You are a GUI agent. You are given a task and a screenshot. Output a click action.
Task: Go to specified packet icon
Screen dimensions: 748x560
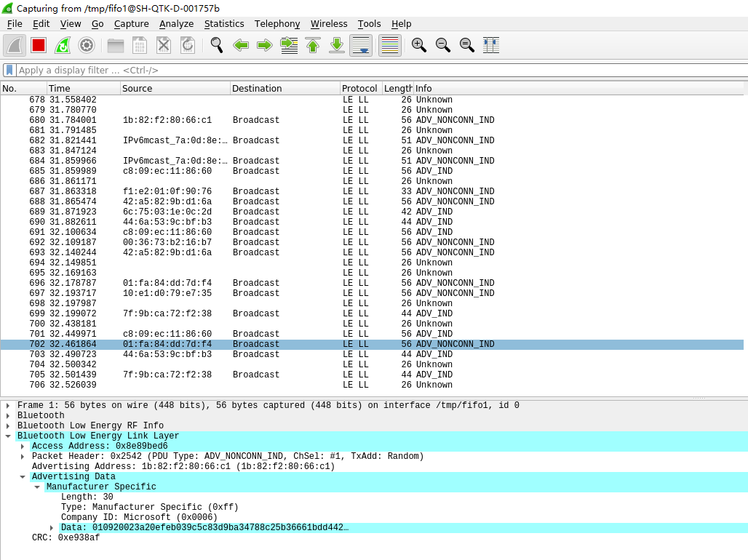[x=289, y=45]
